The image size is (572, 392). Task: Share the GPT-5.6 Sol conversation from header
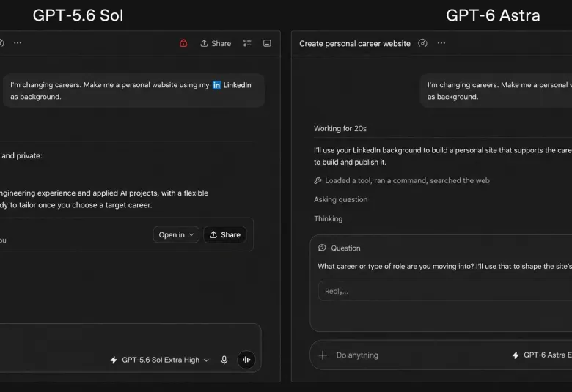click(x=216, y=43)
